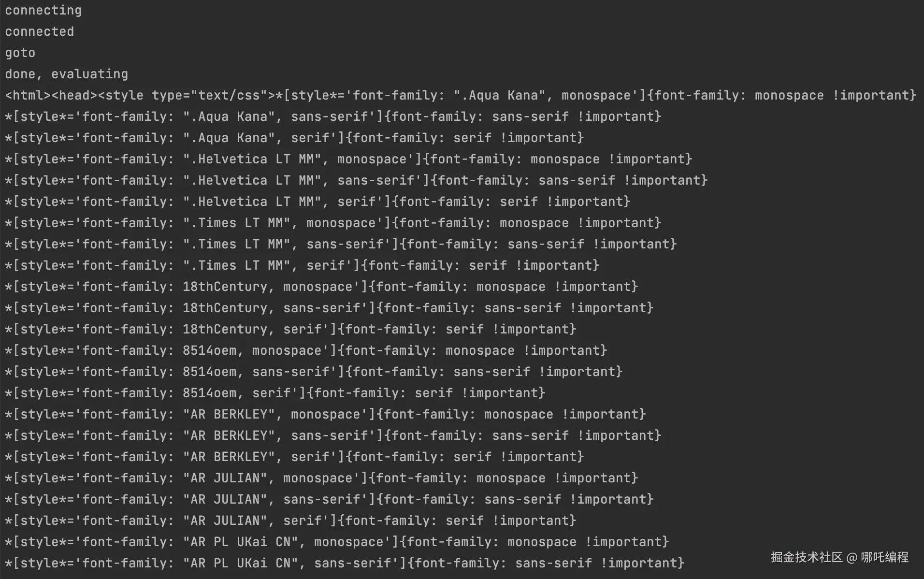Screen dimensions: 924x579
Task: Click the 掘金技术社区 watermark text
Action: pos(806,557)
